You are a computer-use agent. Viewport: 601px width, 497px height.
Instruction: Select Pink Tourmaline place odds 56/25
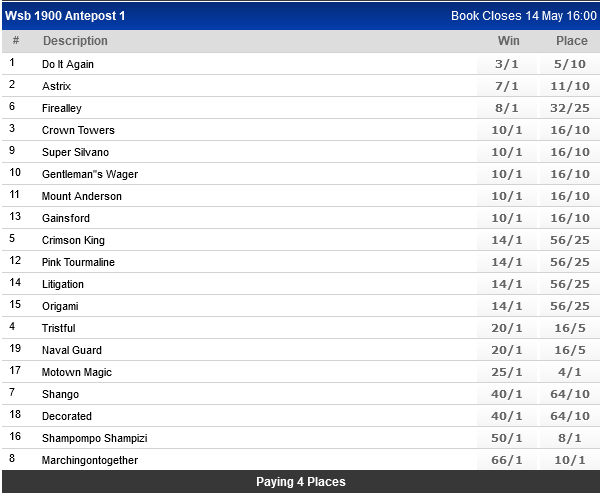point(571,262)
